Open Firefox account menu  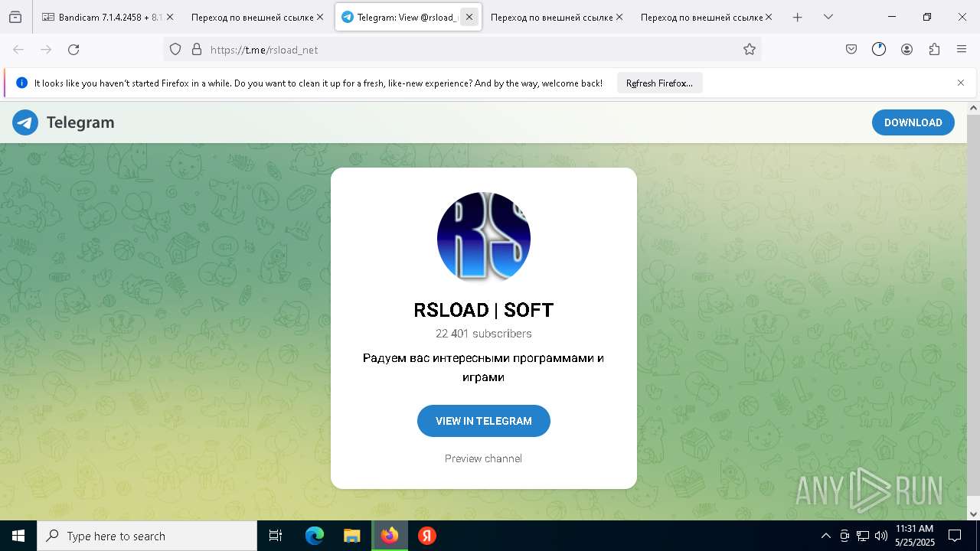pyautogui.click(x=906, y=49)
